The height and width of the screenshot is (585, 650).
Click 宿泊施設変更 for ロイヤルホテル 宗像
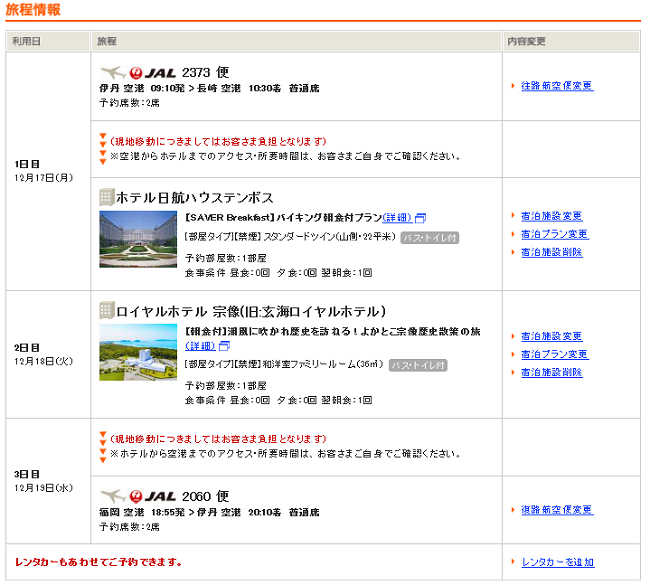(x=551, y=336)
